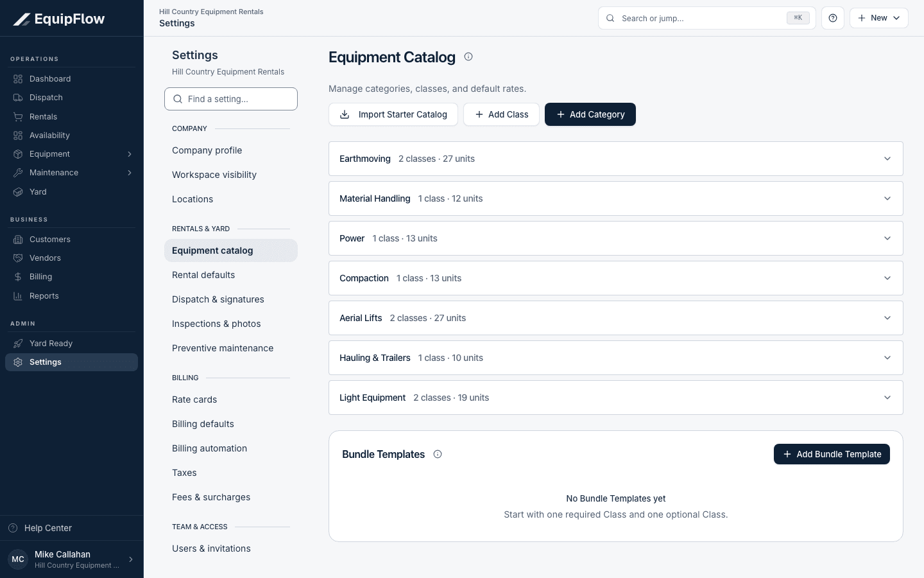This screenshot has width=924, height=578.
Task: Click the Add Bundle Template button
Action: [x=832, y=454]
